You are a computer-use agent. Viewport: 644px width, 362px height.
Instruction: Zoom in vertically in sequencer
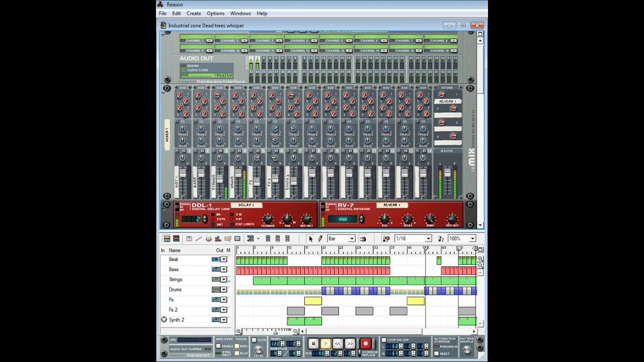(480, 259)
